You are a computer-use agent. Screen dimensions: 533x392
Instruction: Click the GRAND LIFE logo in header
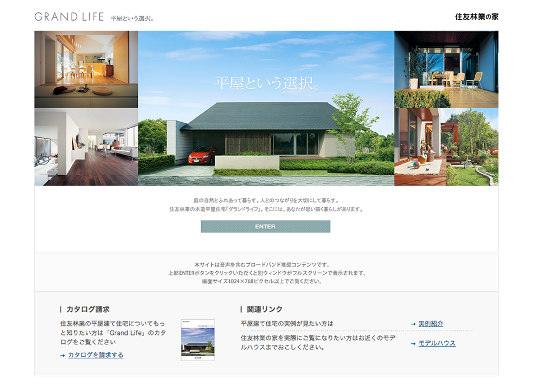point(69,17)
